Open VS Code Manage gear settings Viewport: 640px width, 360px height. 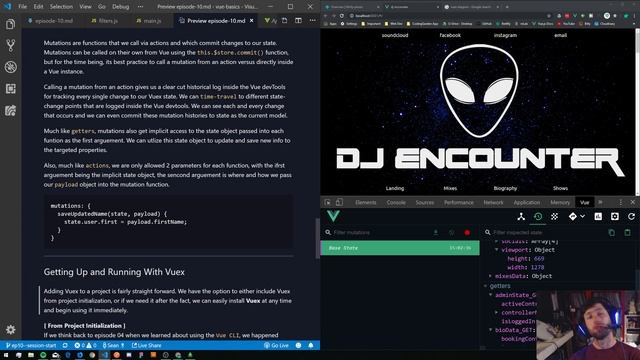coord(11,329)
